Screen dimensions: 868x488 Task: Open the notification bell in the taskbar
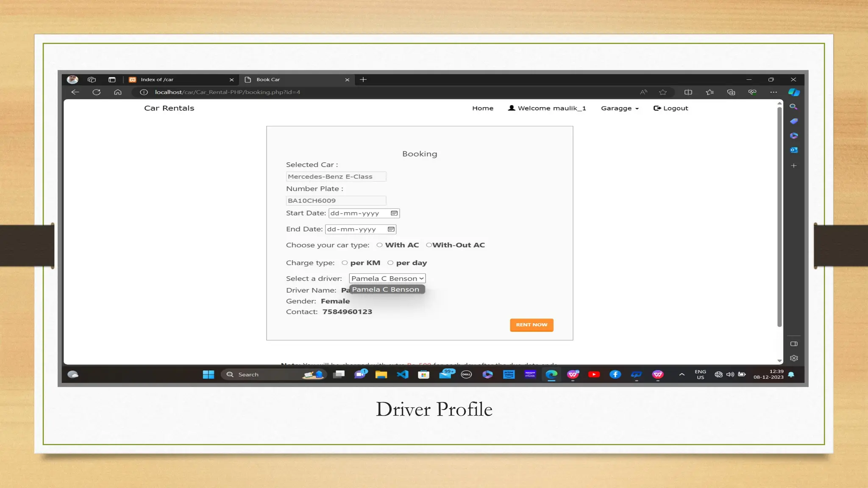click(791, 374)
